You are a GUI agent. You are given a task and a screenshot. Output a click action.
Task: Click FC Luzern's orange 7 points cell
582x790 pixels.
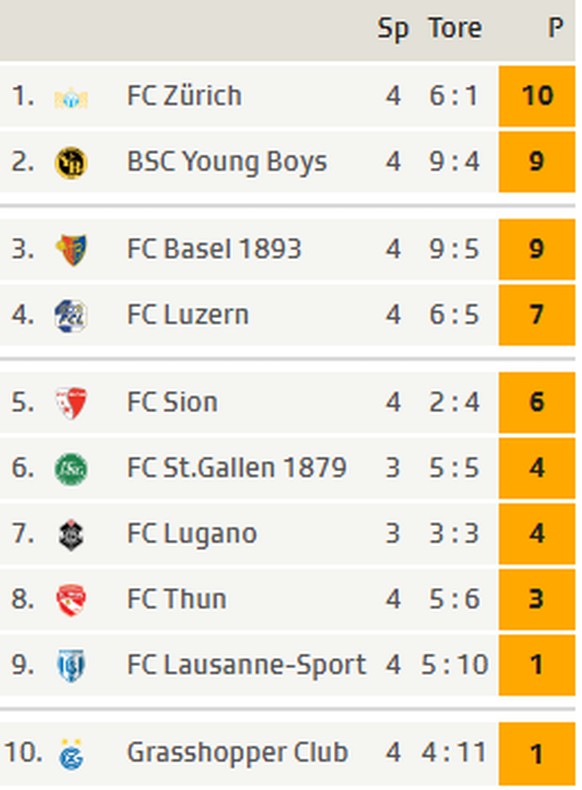[537, 315]
